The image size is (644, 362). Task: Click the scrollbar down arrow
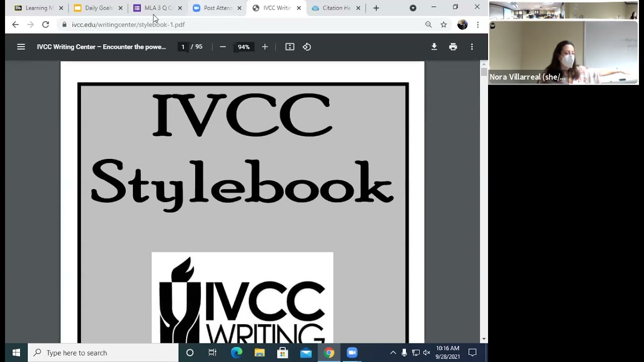pyautogui.click(x=484, y=339)
